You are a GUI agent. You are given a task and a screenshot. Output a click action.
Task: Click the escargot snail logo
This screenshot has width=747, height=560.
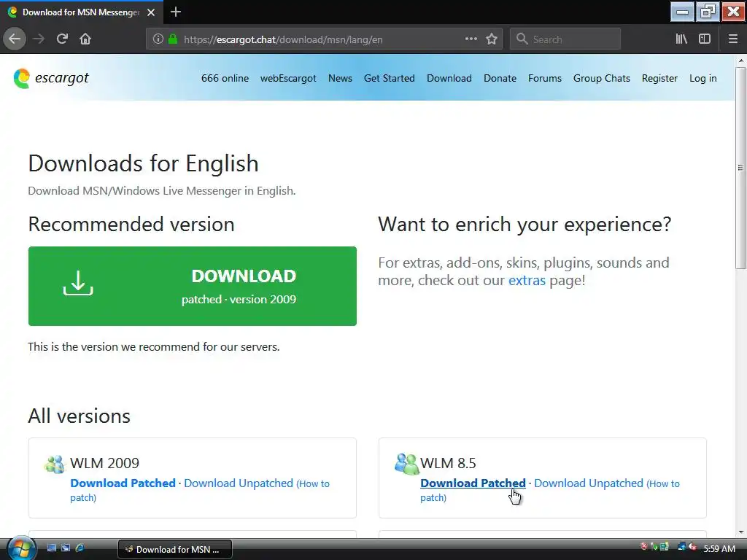21,79
